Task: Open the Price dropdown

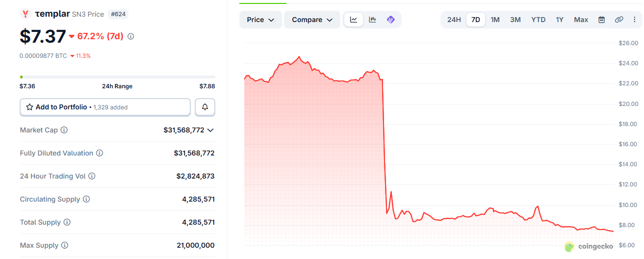Action: pos(260,20)
